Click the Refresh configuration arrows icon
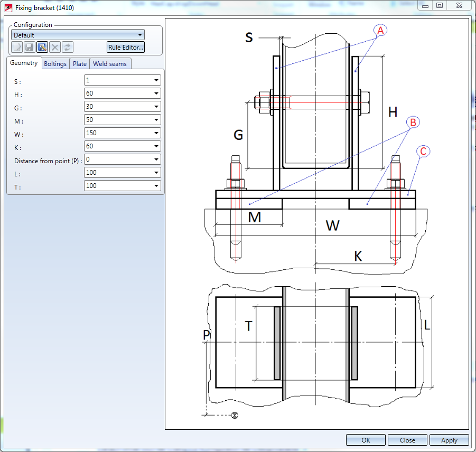Viewport: 476px width, 452px height. coord(68,48)
